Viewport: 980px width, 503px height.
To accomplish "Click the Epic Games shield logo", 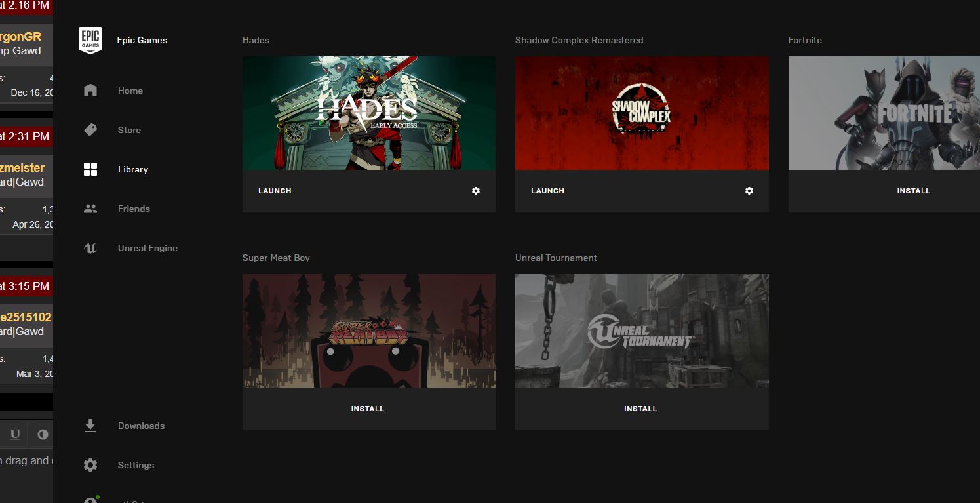I will [x=90, y=40].
